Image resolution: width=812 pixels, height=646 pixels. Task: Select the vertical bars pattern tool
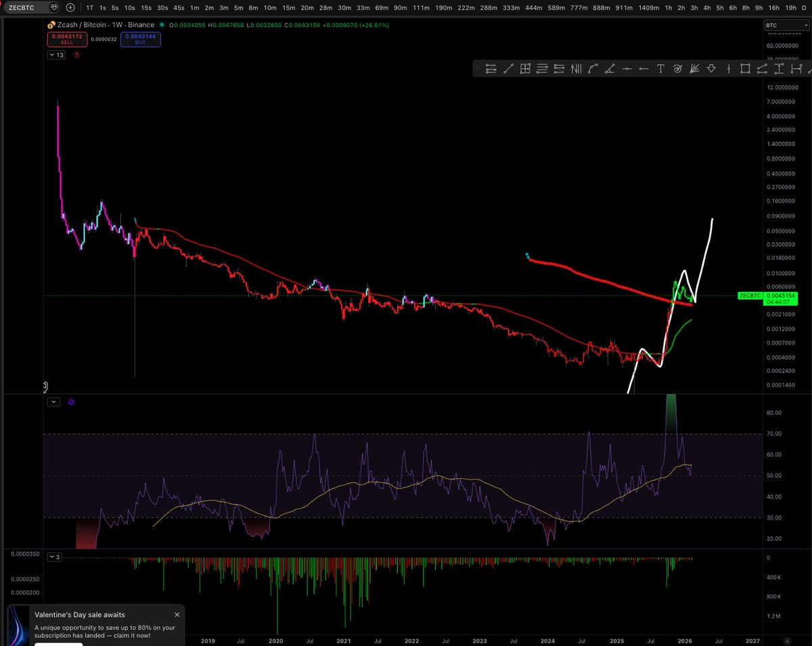click(x=576, y=68)
